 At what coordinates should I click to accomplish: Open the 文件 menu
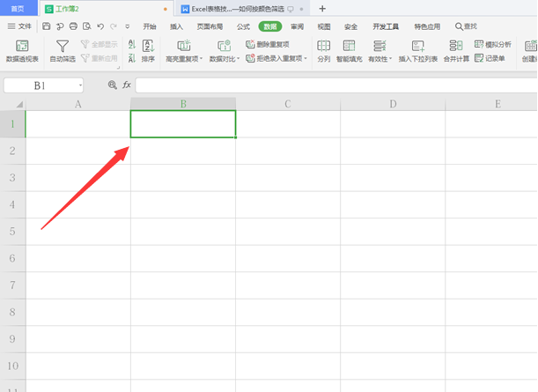click(x=19, y=26)
